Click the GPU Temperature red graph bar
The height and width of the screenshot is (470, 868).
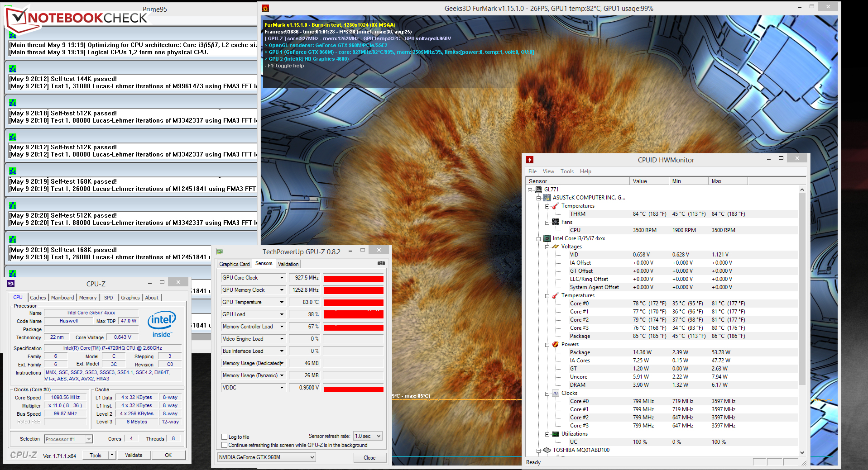click(353, 303)
